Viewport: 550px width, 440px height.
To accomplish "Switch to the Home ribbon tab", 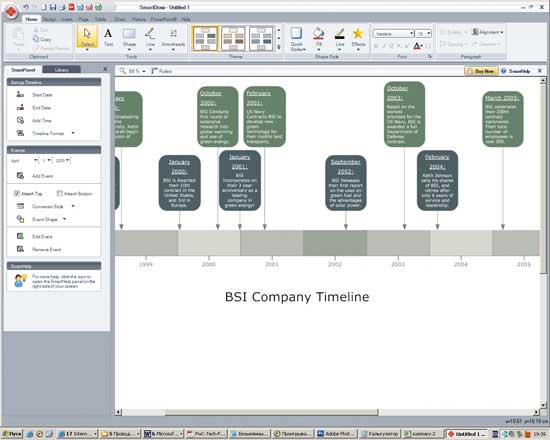I will tap(31, 19).
